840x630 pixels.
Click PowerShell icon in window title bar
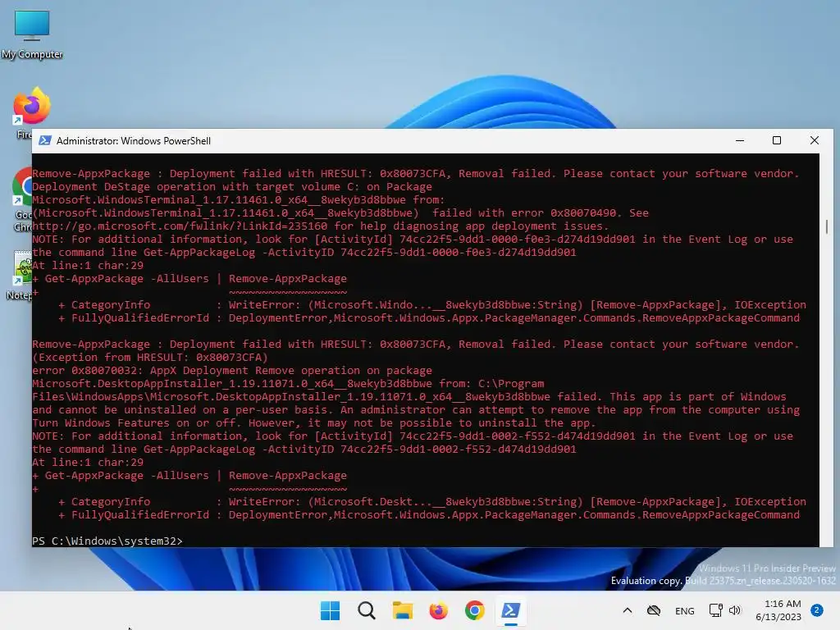45,140
